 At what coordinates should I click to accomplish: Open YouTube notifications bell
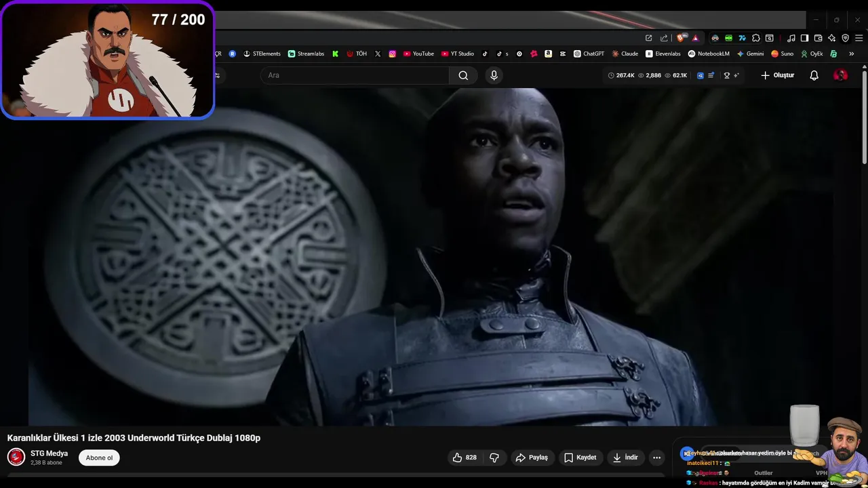814,75
